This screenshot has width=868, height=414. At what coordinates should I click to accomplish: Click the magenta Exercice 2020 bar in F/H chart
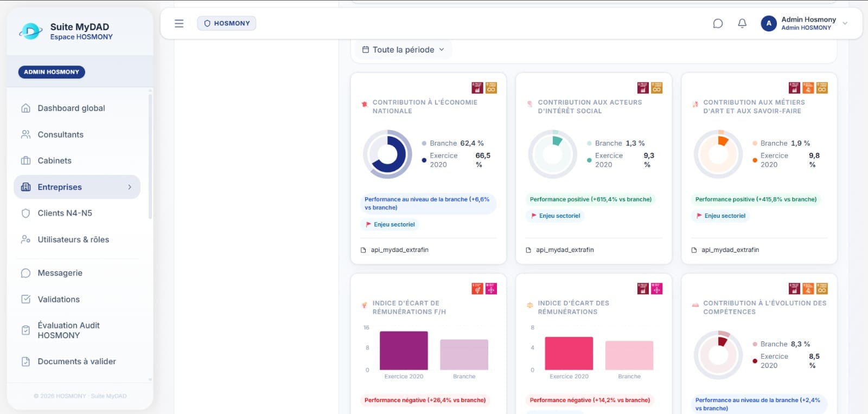404,351
